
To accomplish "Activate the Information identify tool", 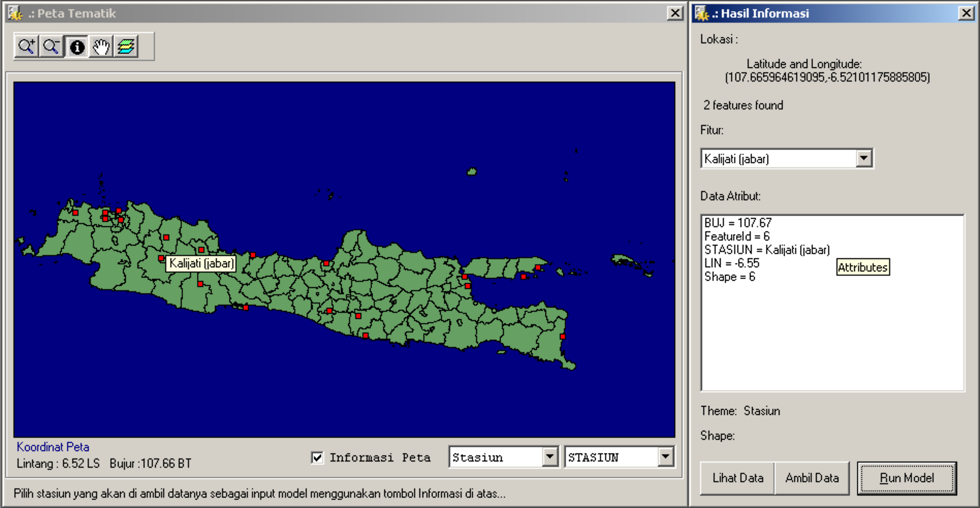I will [x=77, y=47].
